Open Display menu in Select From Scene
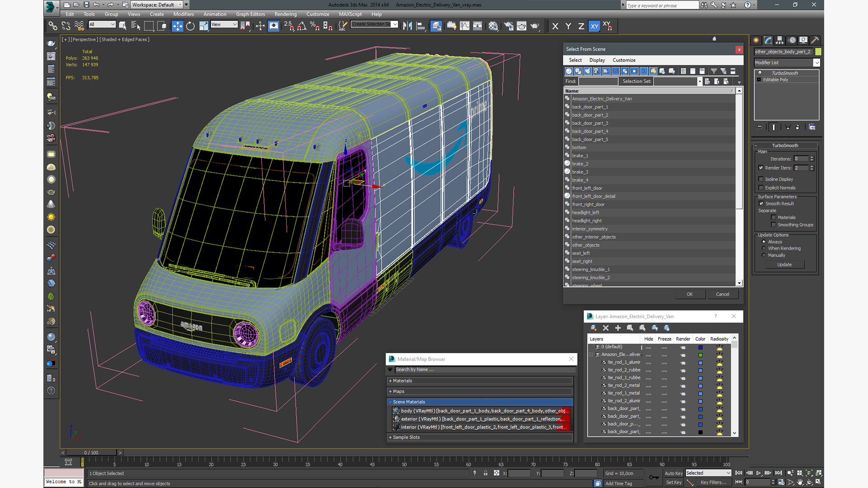868x488 pixels. click(597, 60)
